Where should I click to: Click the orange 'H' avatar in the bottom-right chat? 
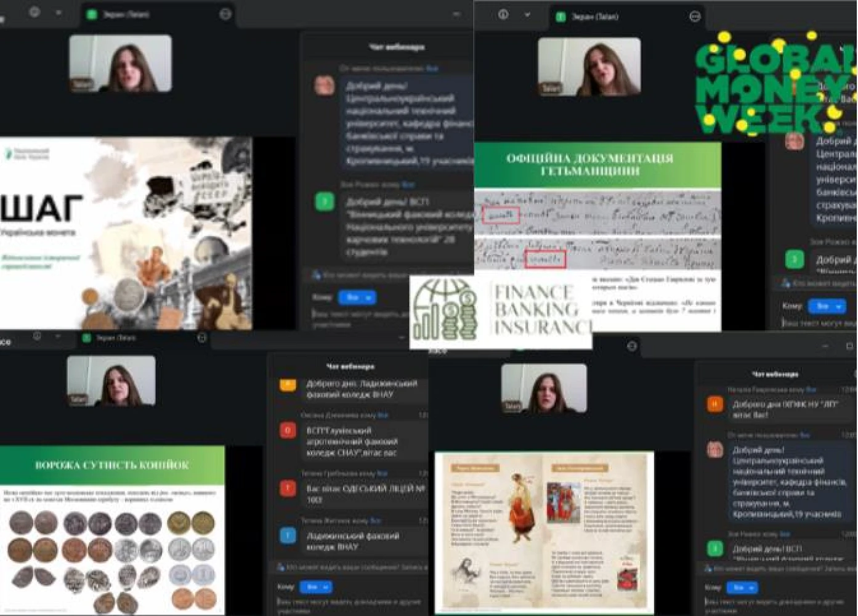tap(714, 405)
